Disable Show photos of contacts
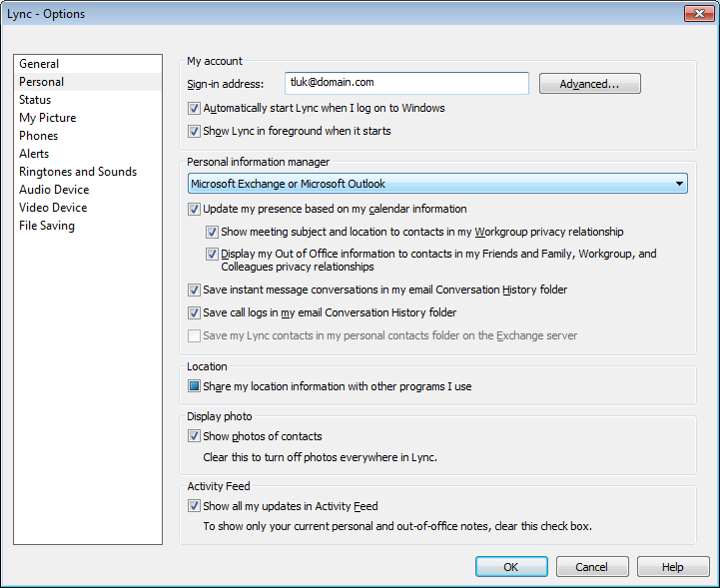 pos(194,436)
